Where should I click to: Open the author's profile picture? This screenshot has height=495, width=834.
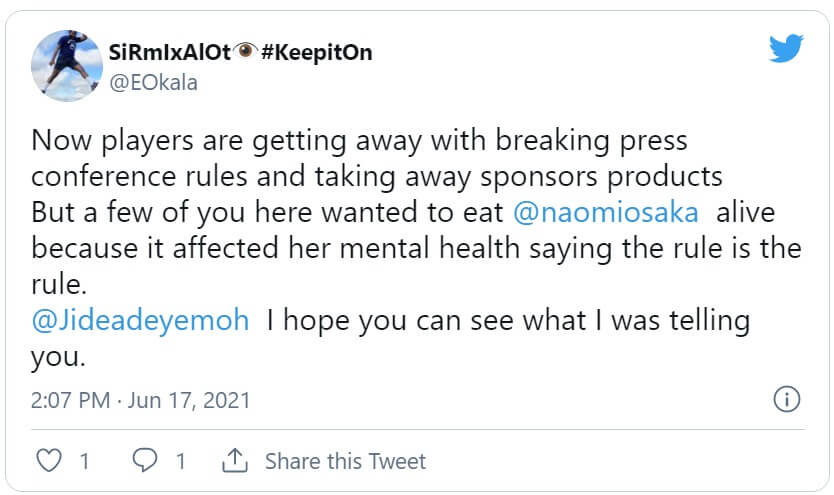click(66, 65)
